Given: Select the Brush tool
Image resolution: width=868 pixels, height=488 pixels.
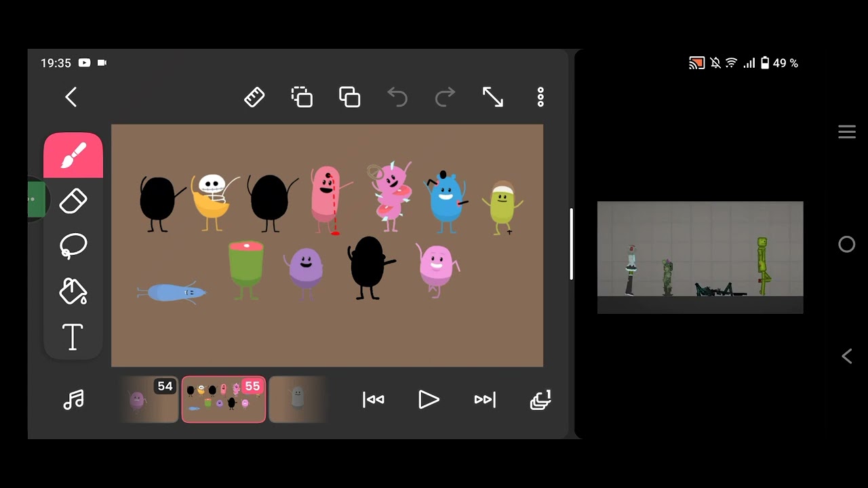Looking at the screenshot, I should tap(73, 155).
